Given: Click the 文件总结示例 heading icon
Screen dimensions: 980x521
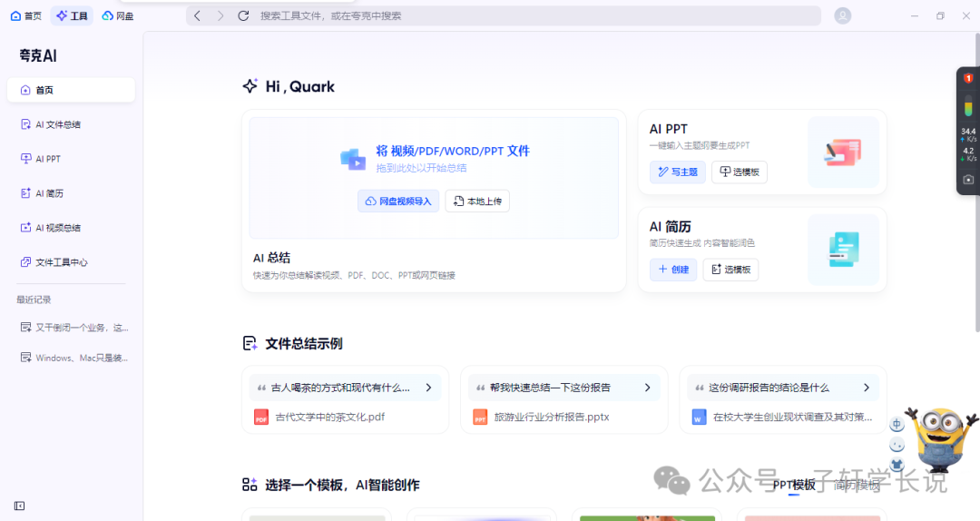Looking at the screenshot, I should click(250, 343).
